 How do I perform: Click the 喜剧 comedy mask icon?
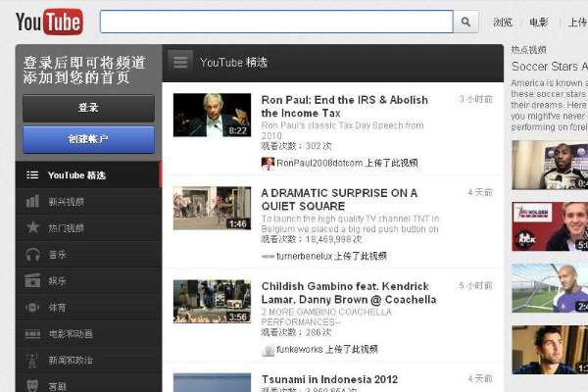coord(32,385)
